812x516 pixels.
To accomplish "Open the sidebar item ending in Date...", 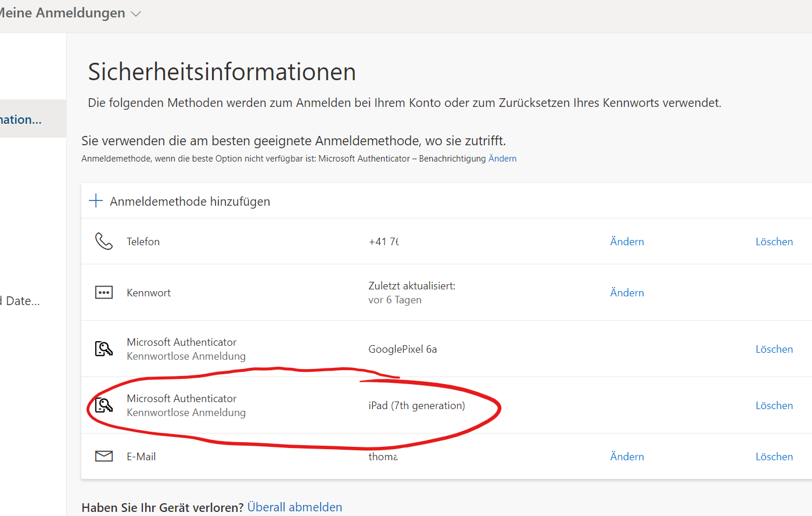I will (22, 301).
